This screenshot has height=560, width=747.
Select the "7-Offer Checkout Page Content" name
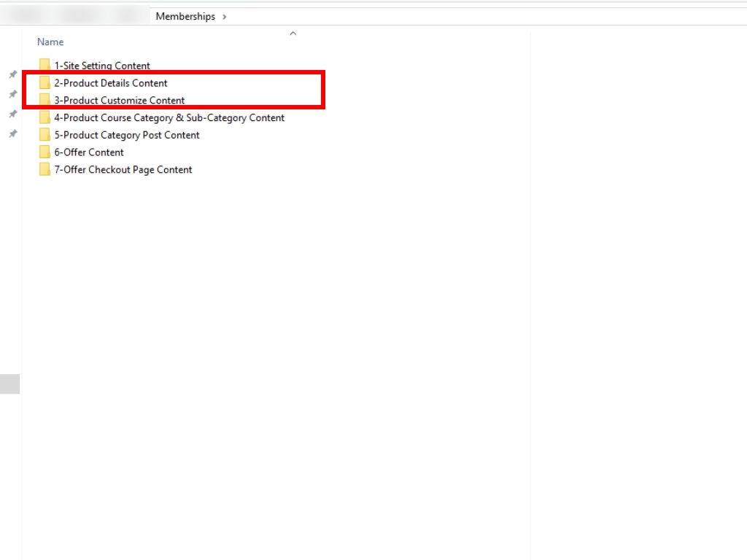[x=123, y=169]
